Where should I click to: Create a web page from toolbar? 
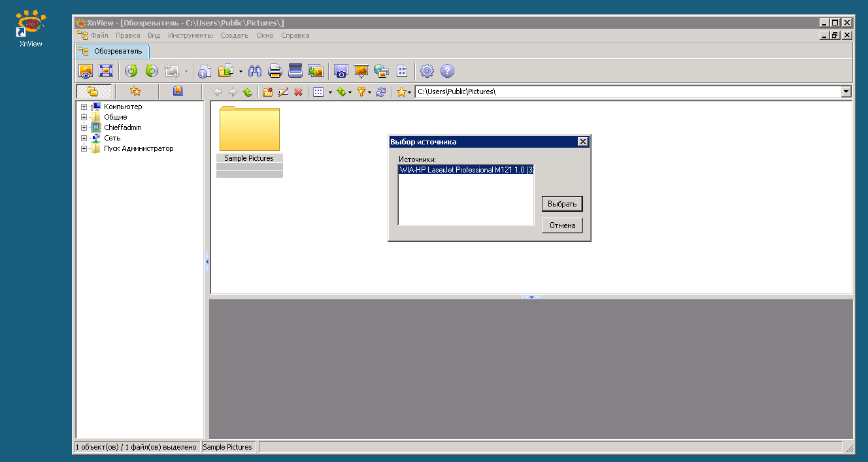(381, 71)
